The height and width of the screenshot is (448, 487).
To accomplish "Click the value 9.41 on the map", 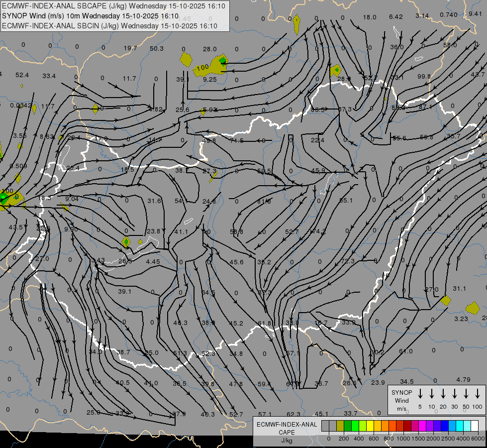I will click(x=475, y=13).
